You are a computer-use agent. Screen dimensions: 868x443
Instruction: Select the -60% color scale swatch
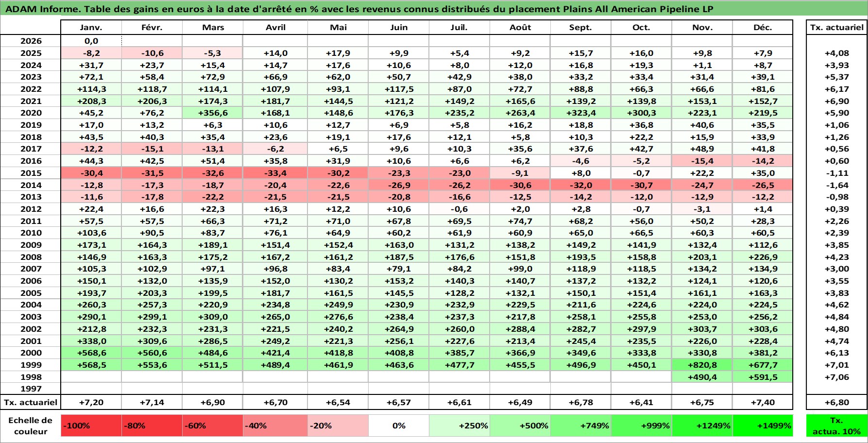click(213, 426)
